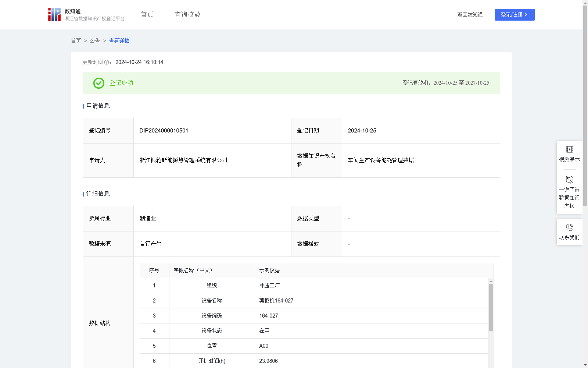Click the 登录/注册 button
Image resolution: width=588 pixels, height=368 pixels.
pos(514,15)
